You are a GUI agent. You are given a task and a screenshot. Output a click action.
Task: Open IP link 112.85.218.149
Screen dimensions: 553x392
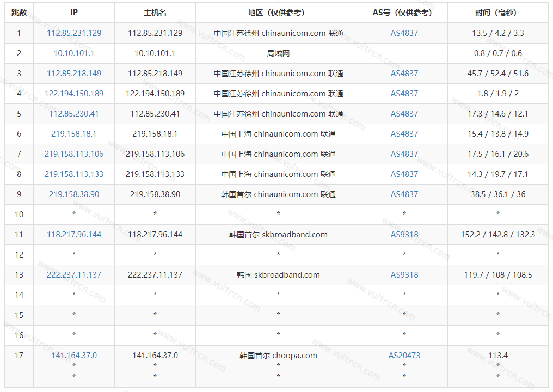click(x=74, y=73)
